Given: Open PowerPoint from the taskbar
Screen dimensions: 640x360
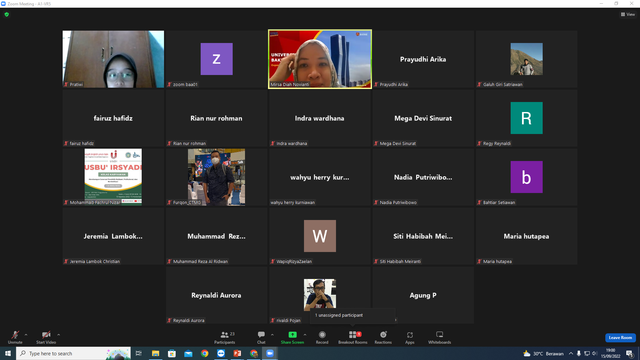Looking at the screenshot, I should point(237,353).
